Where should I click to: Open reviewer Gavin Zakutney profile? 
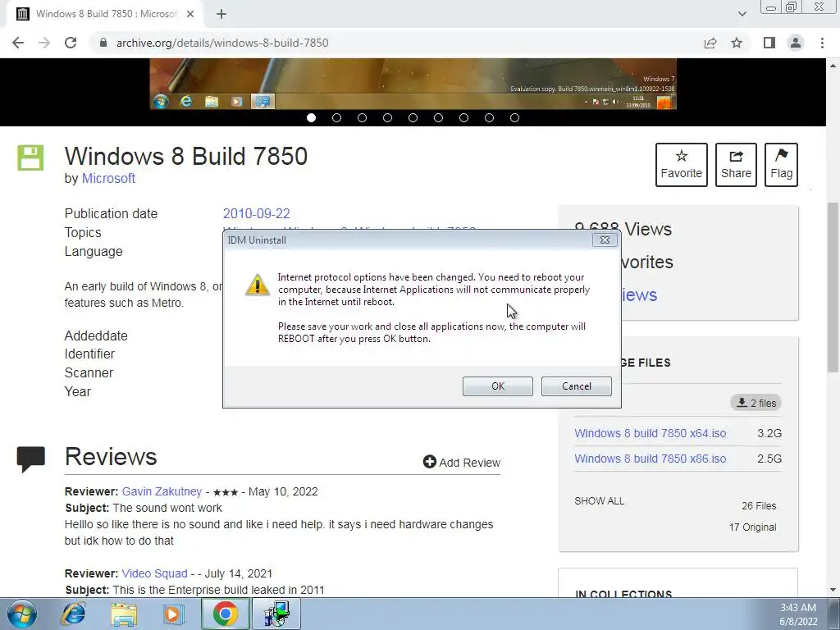162,491
